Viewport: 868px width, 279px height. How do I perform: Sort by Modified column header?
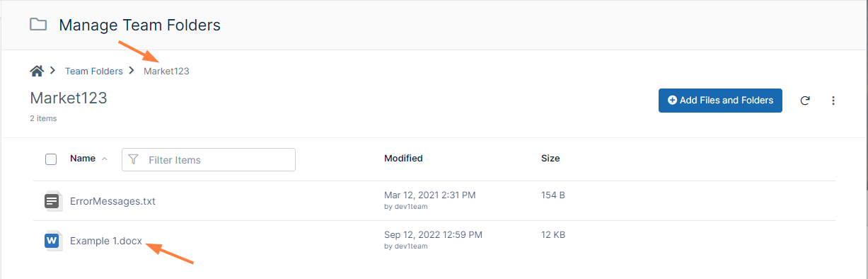[x=403, y=159]
